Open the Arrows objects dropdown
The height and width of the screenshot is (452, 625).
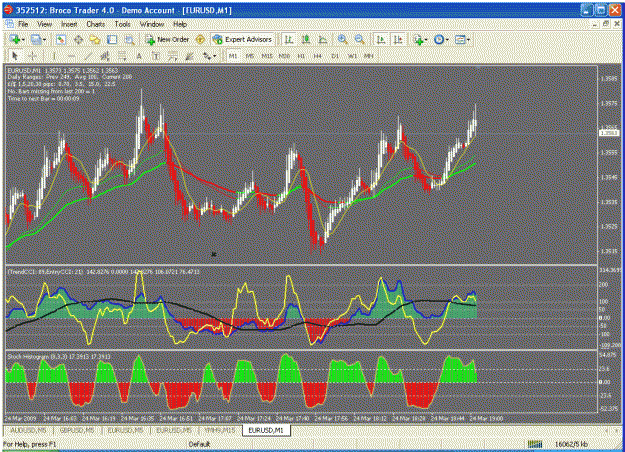coord(209,56)
